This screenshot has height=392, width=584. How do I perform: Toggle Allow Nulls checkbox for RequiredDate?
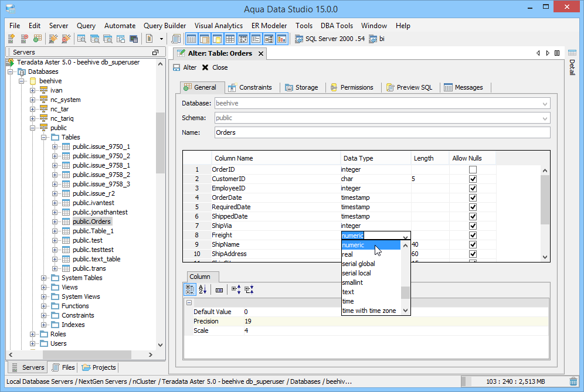click(473, 207)
